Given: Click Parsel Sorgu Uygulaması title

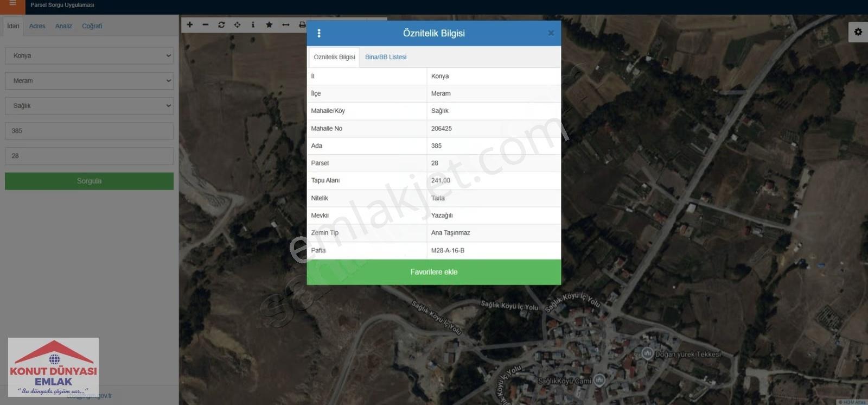Looking at the screenshot, I should point(62,5).
